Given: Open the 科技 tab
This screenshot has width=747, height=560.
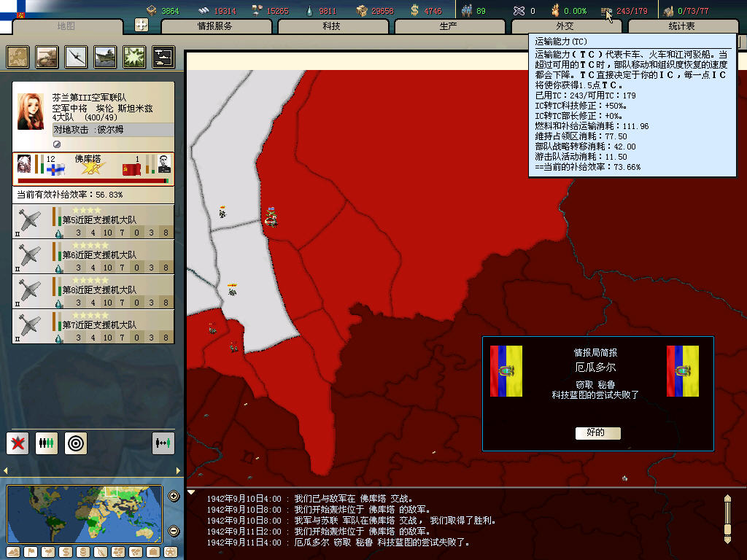Looking at the screenshot, I should (x=332, y=26).
